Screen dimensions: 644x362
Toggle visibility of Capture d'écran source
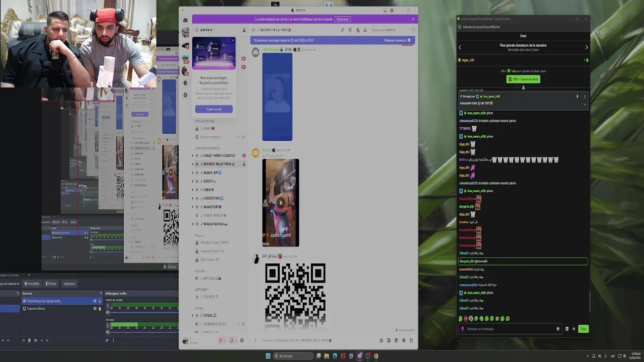click(95, 309)
